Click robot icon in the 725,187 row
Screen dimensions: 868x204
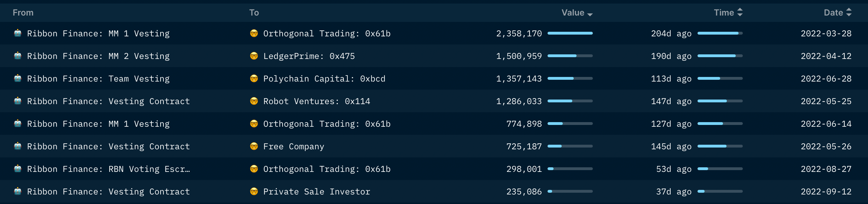pos(18,146)
